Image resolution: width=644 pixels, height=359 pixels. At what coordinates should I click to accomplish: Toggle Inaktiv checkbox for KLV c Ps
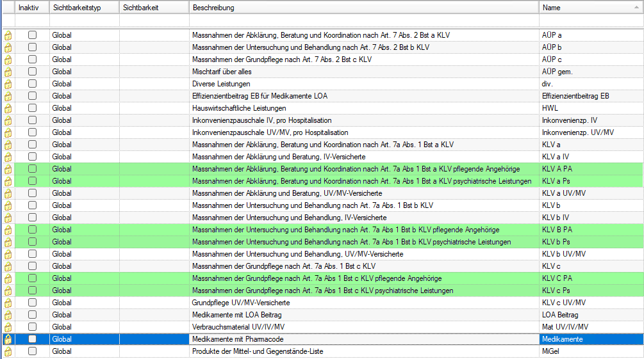[32, 291]
